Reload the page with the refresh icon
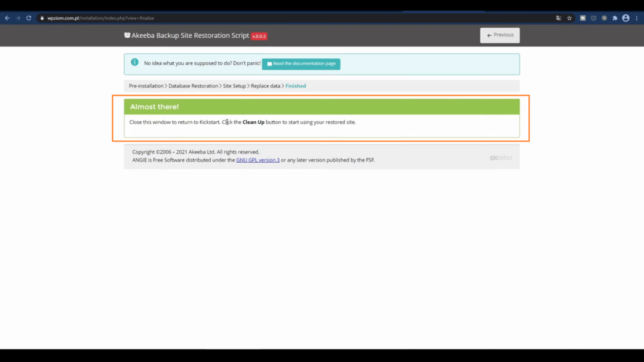Viewport: 644px width, 362px height. click(x=29, y=18)
